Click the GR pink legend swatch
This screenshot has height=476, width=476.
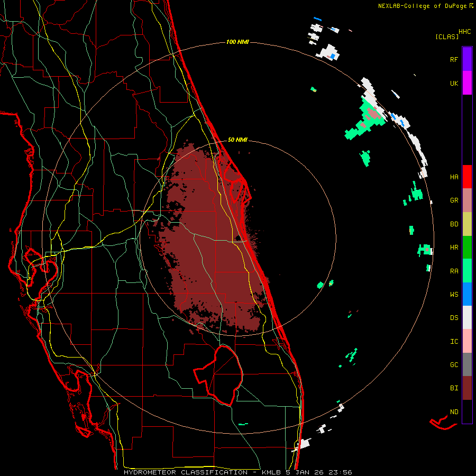(467, 200)
